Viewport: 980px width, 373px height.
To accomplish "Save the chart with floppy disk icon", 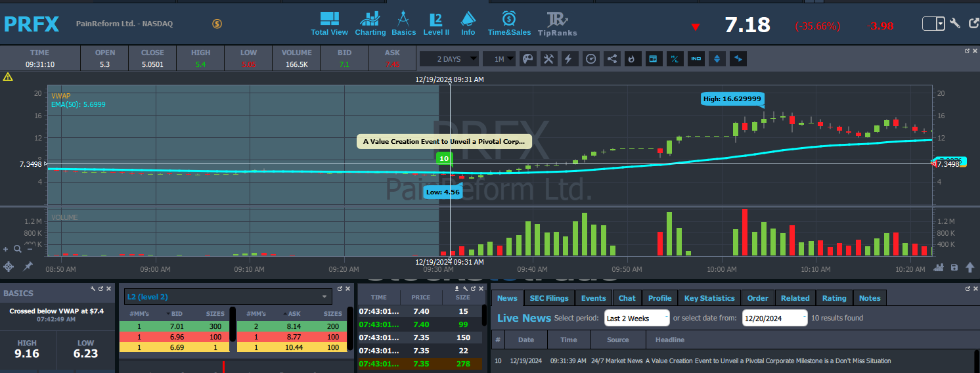I will coord(954,267).
